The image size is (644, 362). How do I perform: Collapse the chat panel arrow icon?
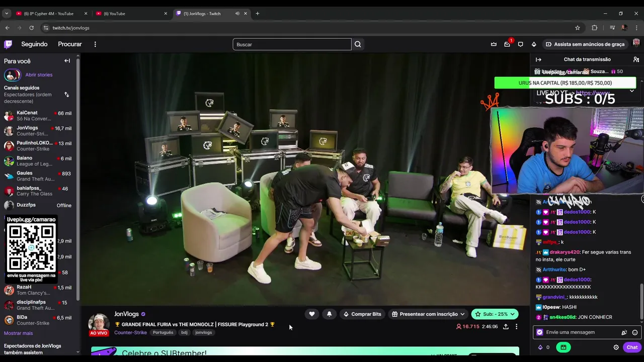tap(538, 59)
